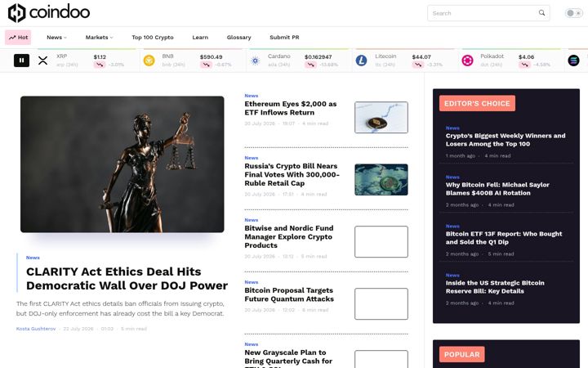The image size is (588, 368).
Task: Open CLARITY Act Ethics Deal headline
Action: 127,278
